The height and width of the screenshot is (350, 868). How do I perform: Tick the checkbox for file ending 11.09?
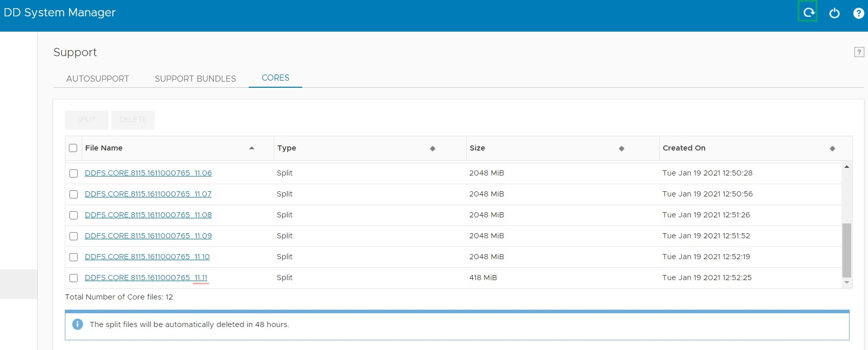tap(74, 236)
